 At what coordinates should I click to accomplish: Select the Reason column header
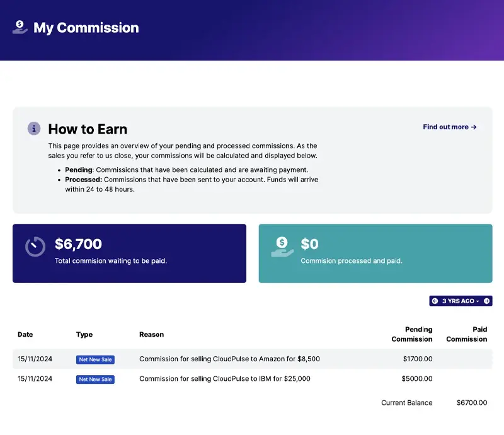point(151,335)
